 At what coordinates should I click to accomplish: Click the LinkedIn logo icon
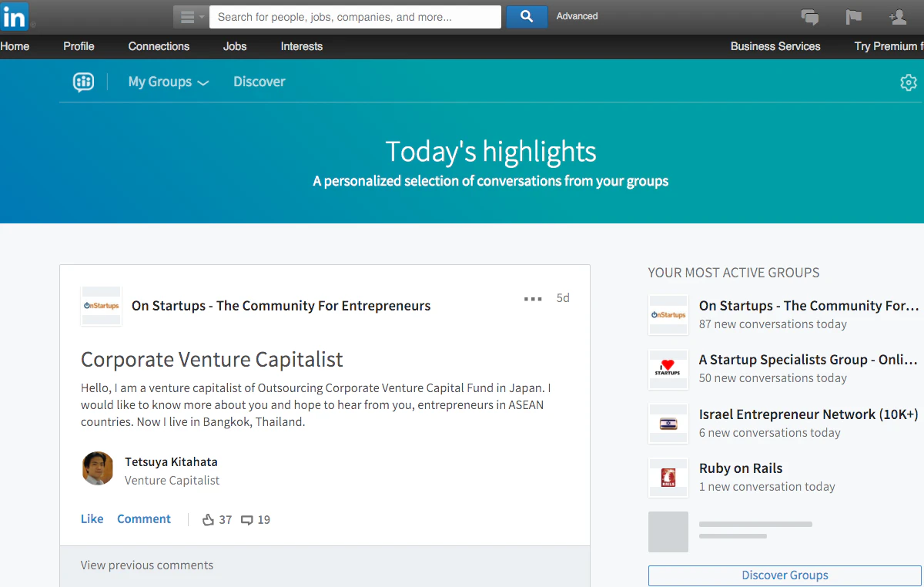(x=15, y=15)
